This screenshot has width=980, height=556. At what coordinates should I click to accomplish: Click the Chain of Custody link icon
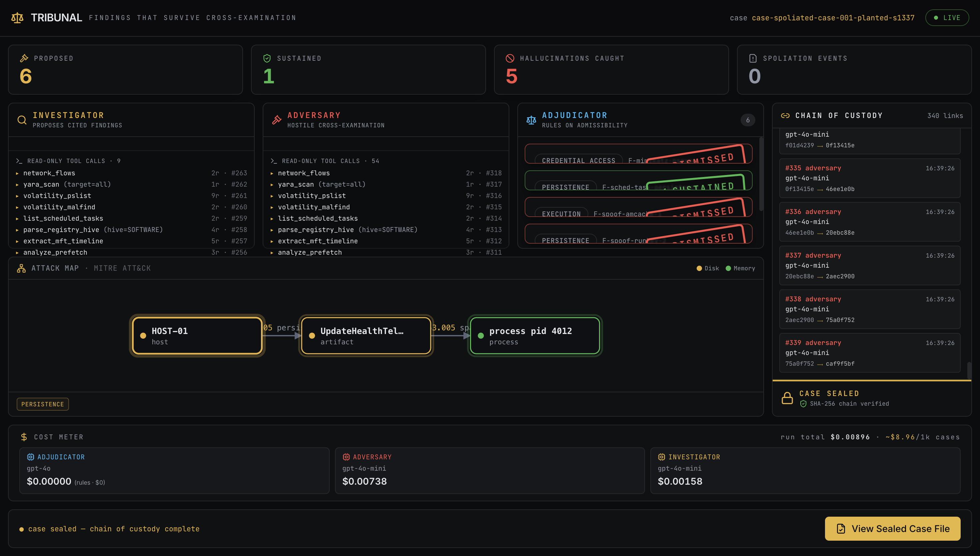785,115
